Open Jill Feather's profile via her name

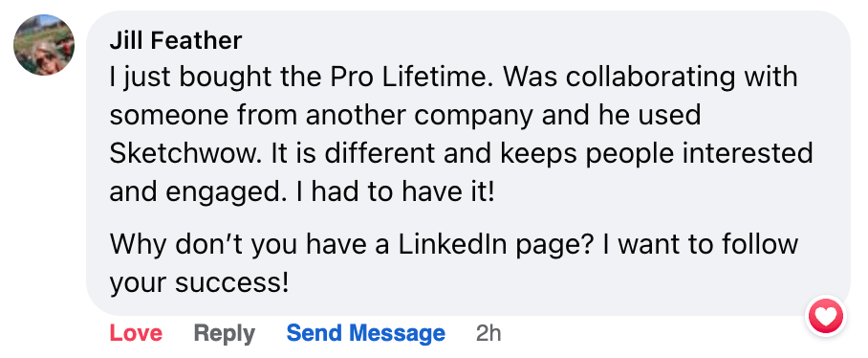click(176, 40)
